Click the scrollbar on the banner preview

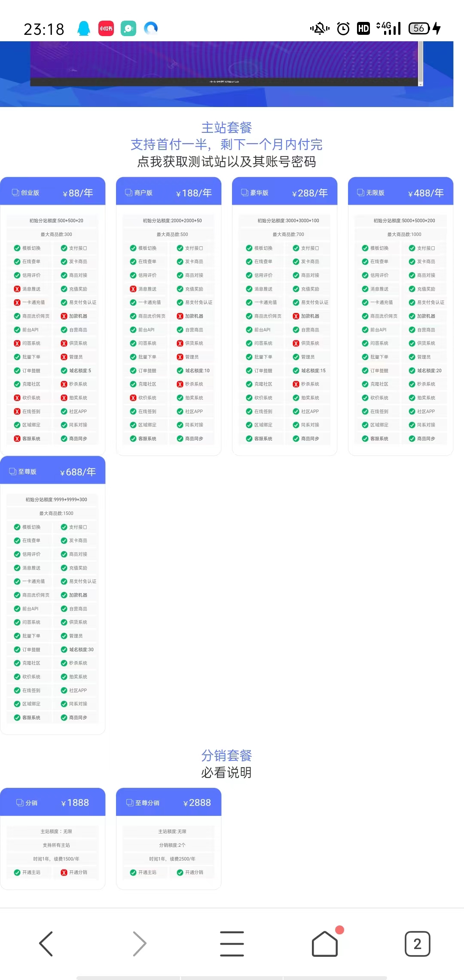point(421,64)
